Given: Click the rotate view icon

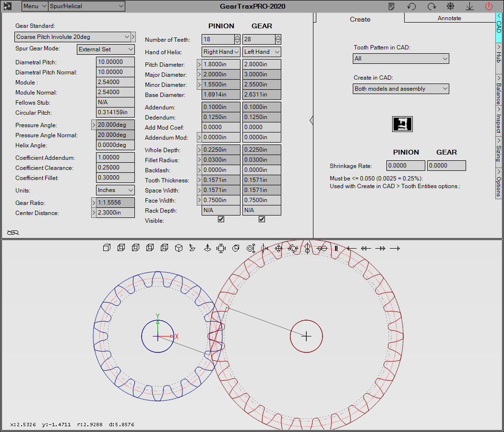Looking at the screenshot, I should pos(293,248).
